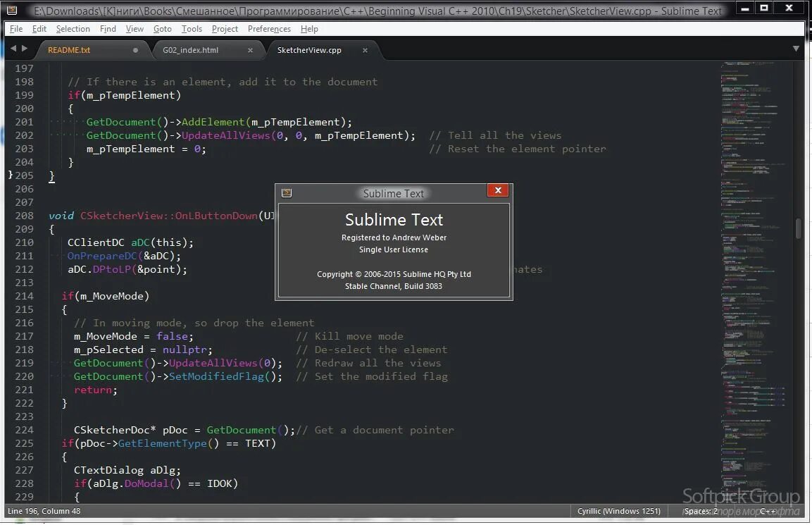Image resolution: width=812 pixels, height=525 pixels.
Task: Click unsaved dot on README.txt tab
Action: coord(135,50)
